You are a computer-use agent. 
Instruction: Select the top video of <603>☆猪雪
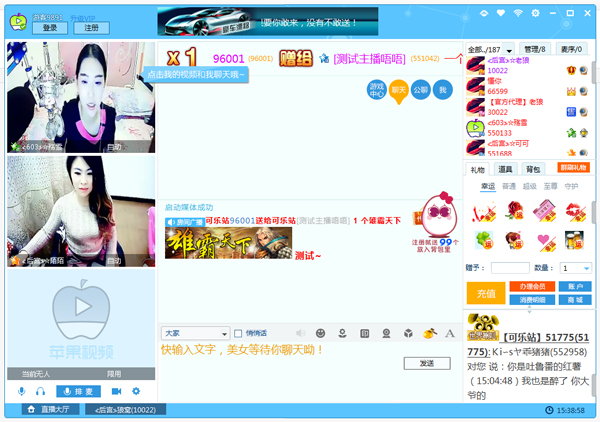tap(81, 98)
